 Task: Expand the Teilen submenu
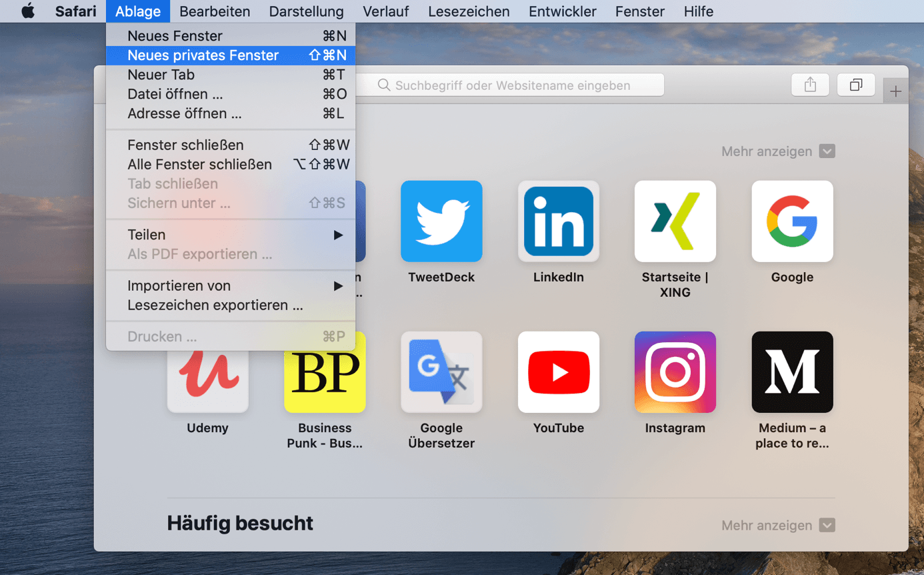click(x=231, y=235)
